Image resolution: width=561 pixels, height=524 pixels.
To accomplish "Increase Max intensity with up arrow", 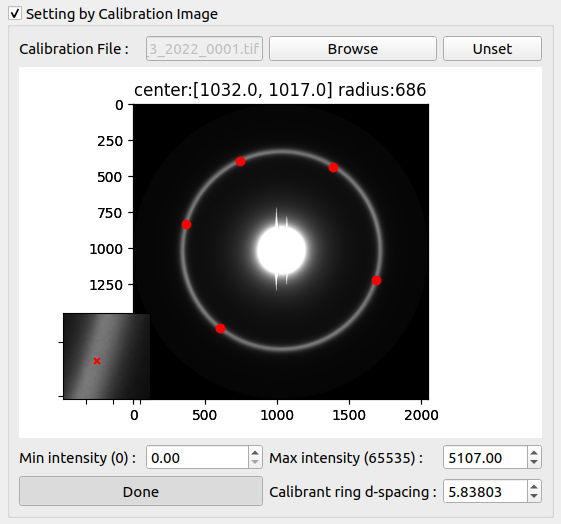I will click(534, 453).
